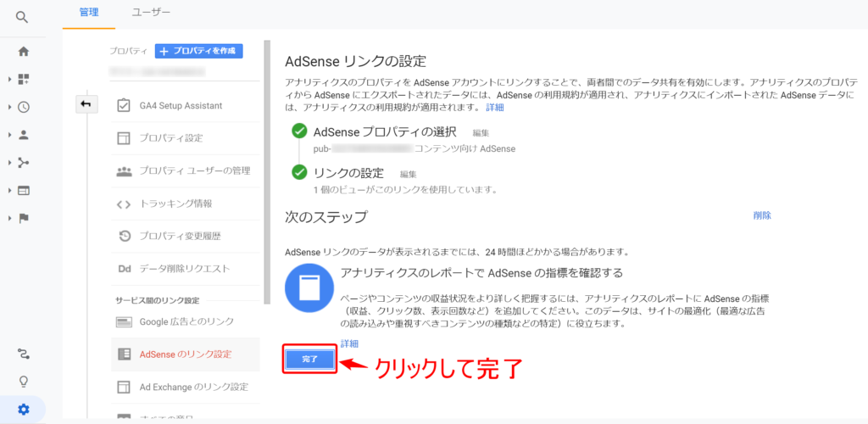Open プロパティ ユーザーの管理 menu item
The width and height of the screenshot is (868, 424).
pos(186,171)
